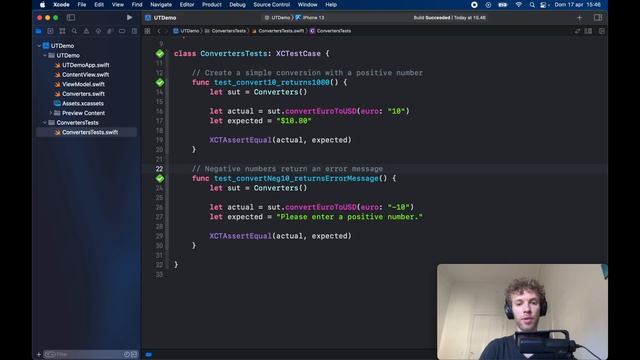Open the UTDemo scheme selector in toolbar
The height and width of the screenshot is (360, 640).
pyautogui.click(x=278, y=18)
